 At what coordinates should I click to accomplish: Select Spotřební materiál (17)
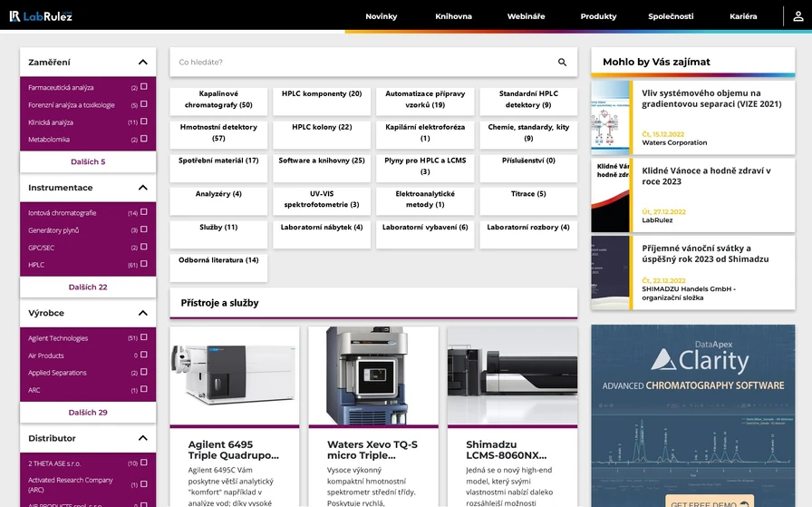click(x=218, y=168)
